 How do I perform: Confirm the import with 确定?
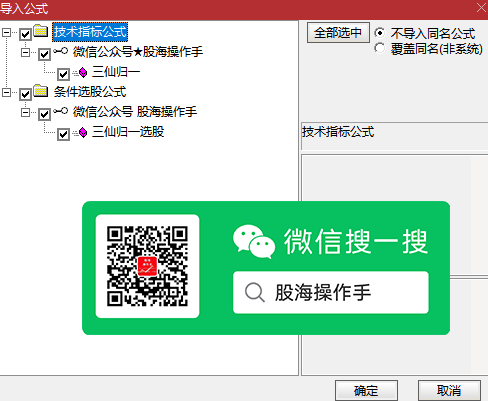366,390
